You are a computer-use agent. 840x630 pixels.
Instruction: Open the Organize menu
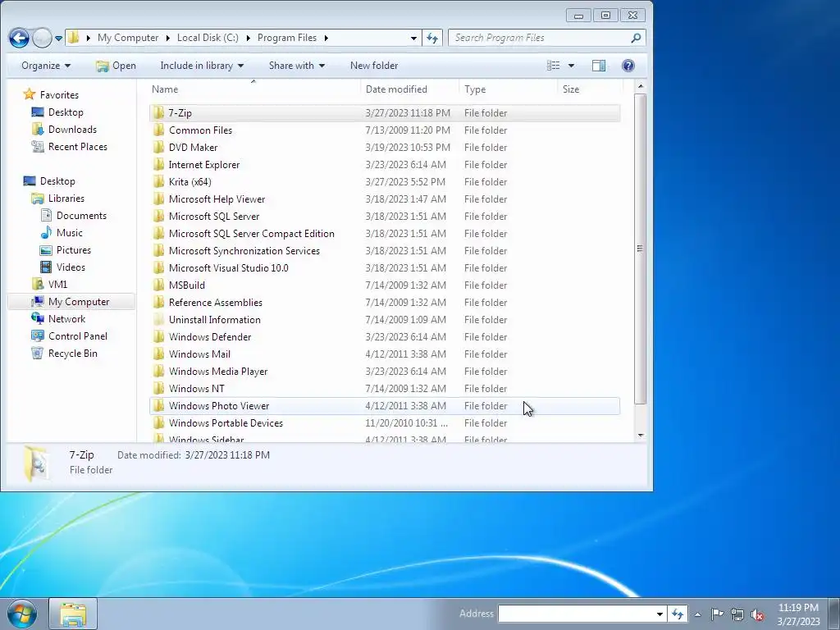(x=46, y=66)
